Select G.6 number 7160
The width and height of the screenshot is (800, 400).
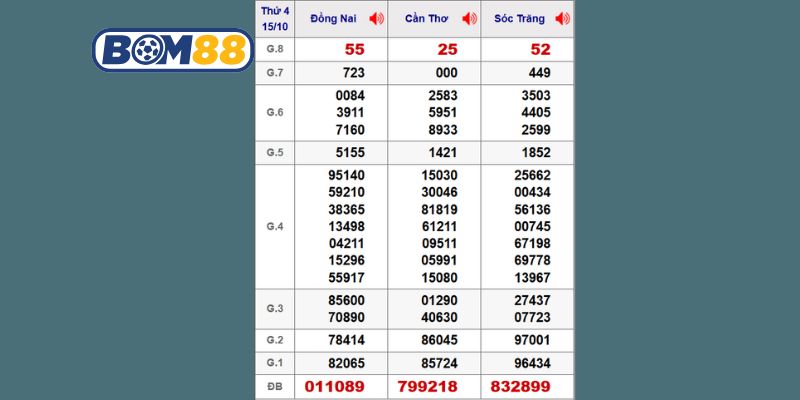350,130
